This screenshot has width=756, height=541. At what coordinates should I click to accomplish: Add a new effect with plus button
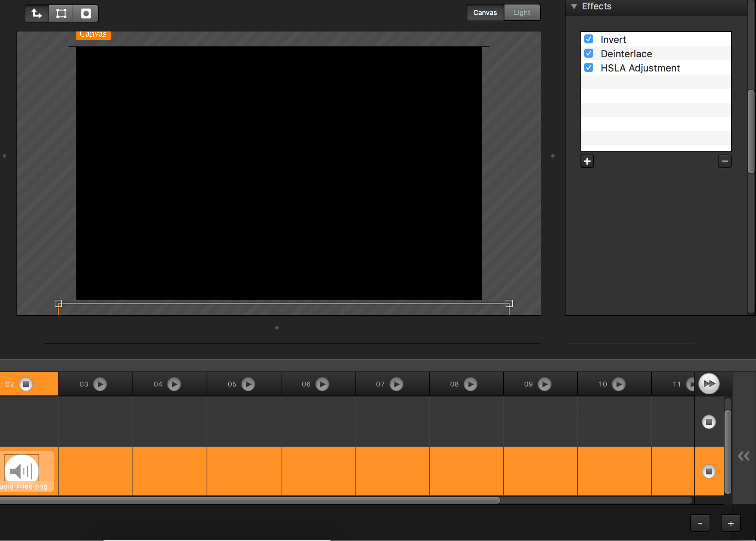[x=587, y=161]
